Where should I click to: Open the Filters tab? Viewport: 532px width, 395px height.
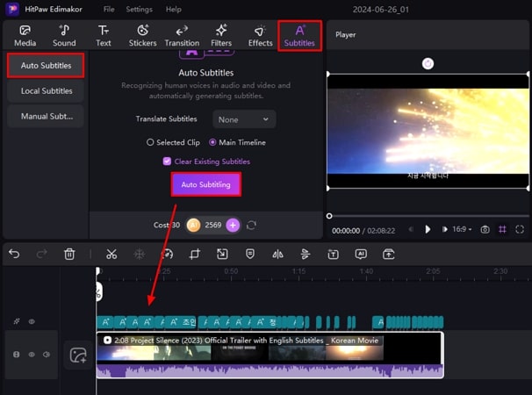click(221, 36)
